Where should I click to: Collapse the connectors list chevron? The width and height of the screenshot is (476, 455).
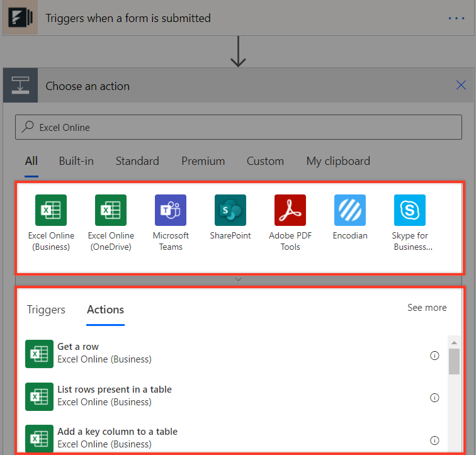[x=238, y=279]
